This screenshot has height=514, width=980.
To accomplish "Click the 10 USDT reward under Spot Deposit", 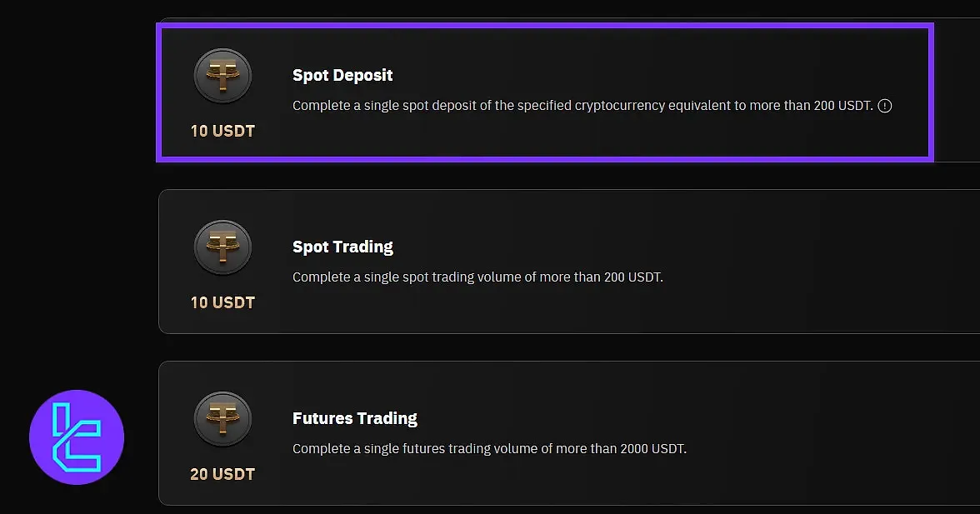I will 222,131.
